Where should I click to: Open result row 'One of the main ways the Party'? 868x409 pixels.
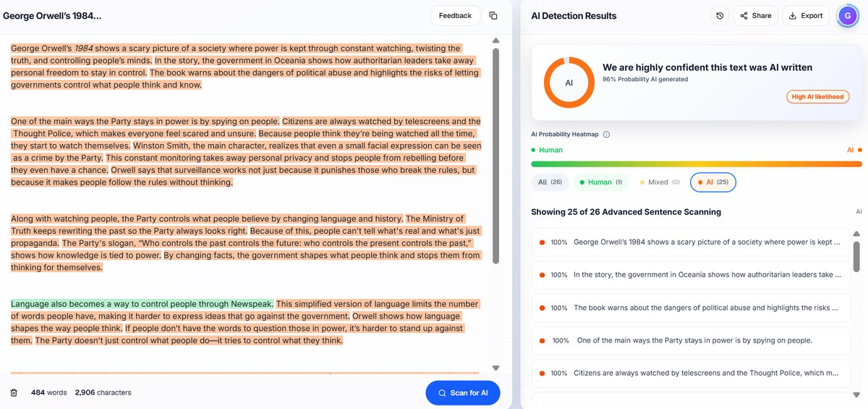[691, 340]
